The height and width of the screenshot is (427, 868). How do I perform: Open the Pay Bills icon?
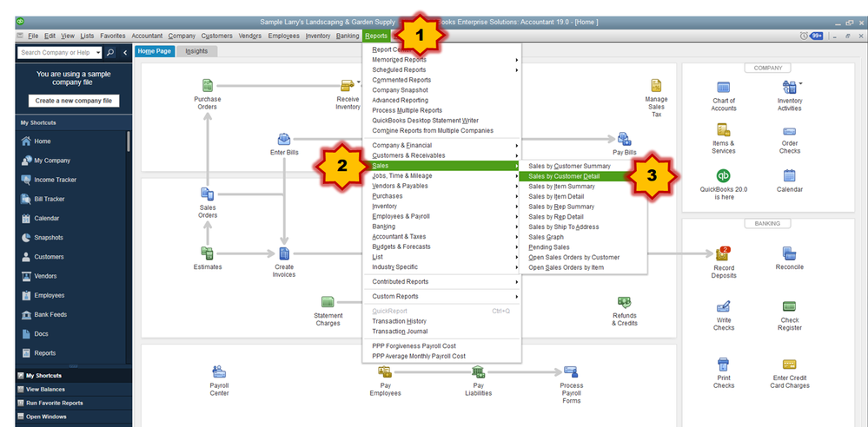coord(625,139)
